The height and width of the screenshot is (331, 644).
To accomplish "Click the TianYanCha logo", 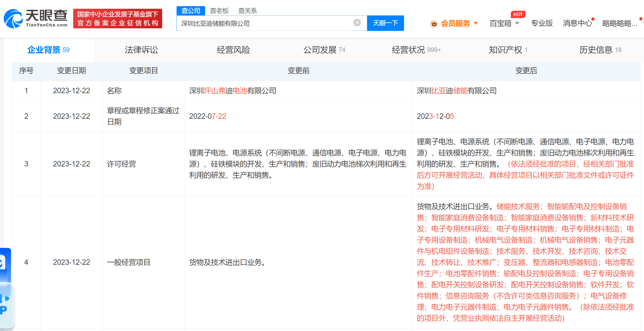I will pyautogui.click(x=35, y=18).
